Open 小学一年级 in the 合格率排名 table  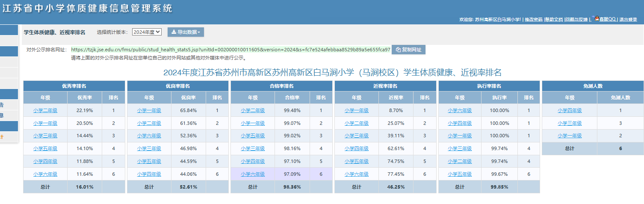pos(253,123)
